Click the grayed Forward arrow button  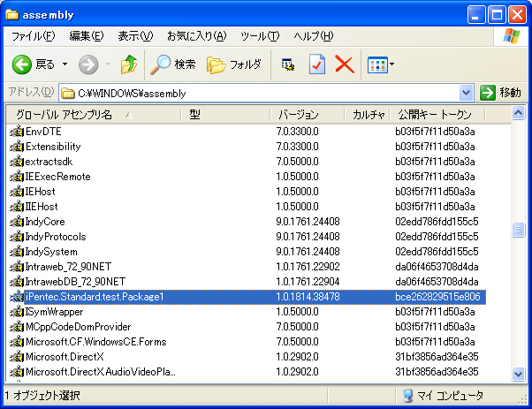click(88, 64)
